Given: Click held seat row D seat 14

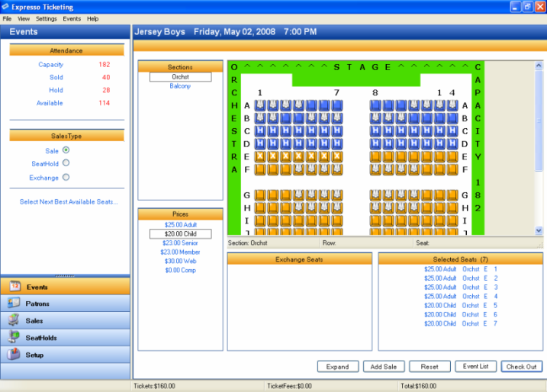Looking at the screenshot, I should pyautogui.click(x=452, y=143).
